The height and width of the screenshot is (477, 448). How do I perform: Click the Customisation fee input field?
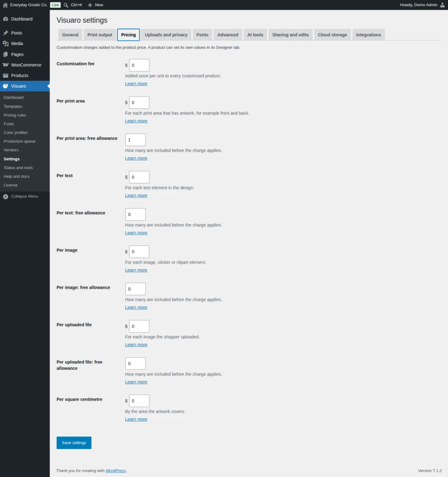click(x=139, y=65)
